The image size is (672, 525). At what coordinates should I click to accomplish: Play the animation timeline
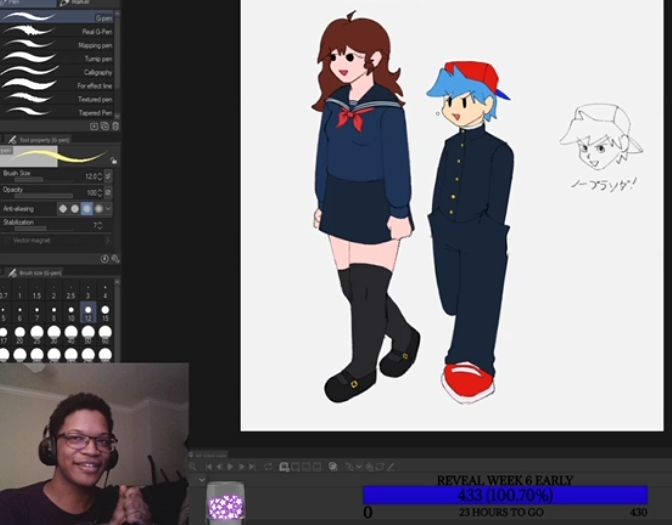point(230,467)
